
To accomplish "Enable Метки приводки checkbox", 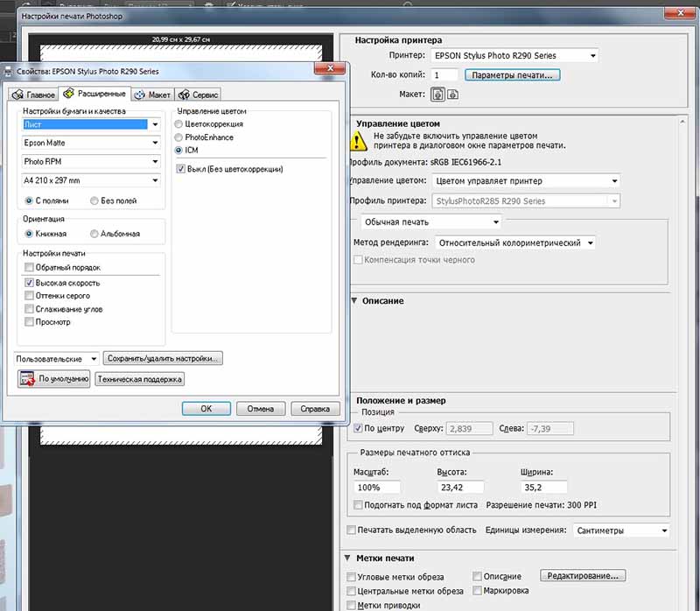I will (x=351, y=605).
